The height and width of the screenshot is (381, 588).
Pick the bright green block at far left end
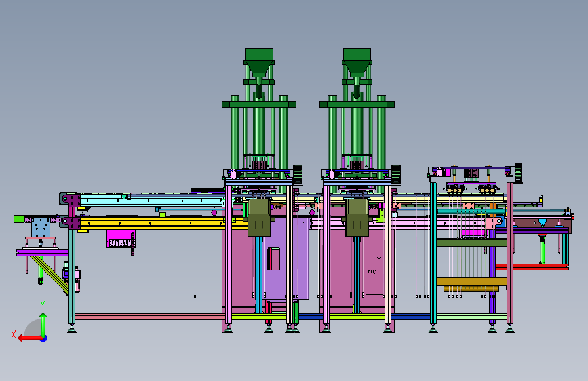tap(19, 219)
